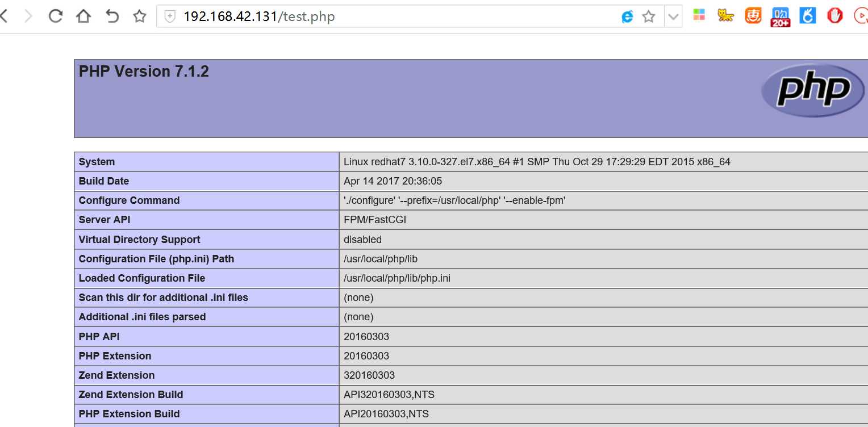Viewport: 868px width, 427px height.
Task: Click the shield security icon in address bar
Action: pos(170,16)
